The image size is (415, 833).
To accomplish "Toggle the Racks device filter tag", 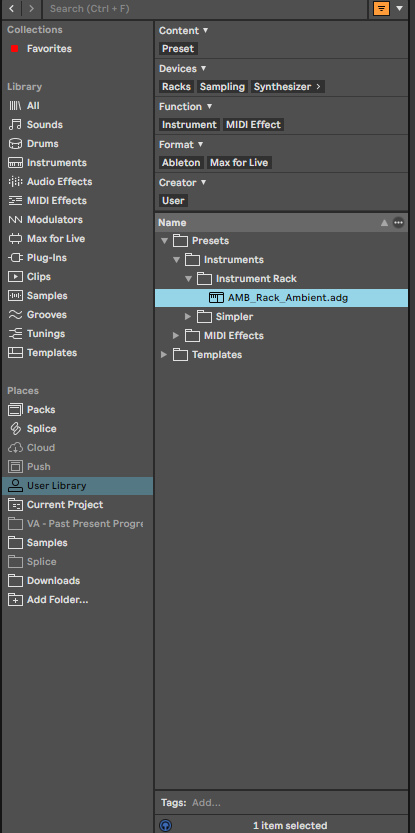I will pyautogui.click(x=176, y=87).
